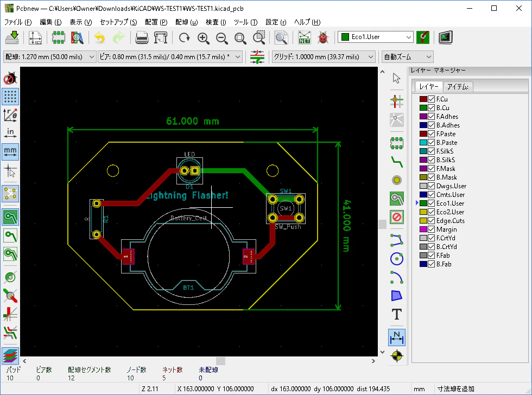Redo the last undone action
This screenshot has width=532, height=395.
point(118,37)
